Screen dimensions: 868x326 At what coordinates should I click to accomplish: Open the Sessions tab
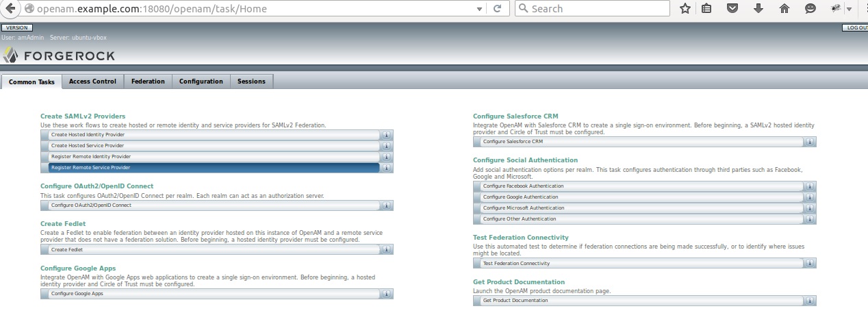(251, 81)
